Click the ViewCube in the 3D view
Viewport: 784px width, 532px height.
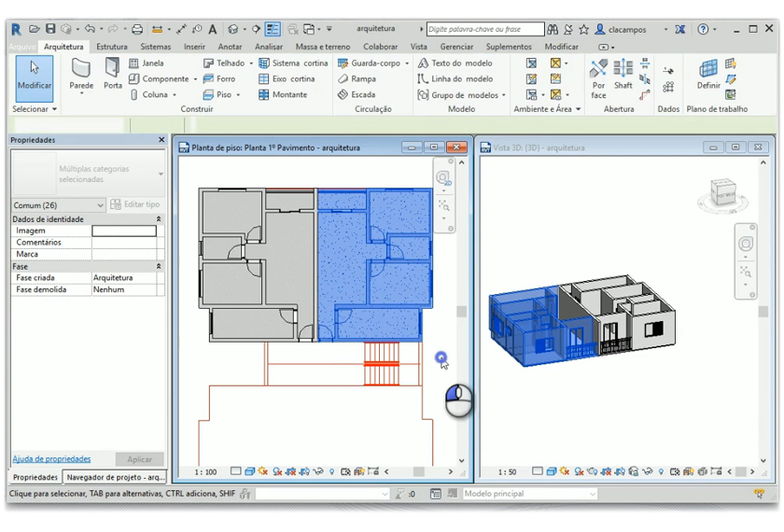coord(724,191)
